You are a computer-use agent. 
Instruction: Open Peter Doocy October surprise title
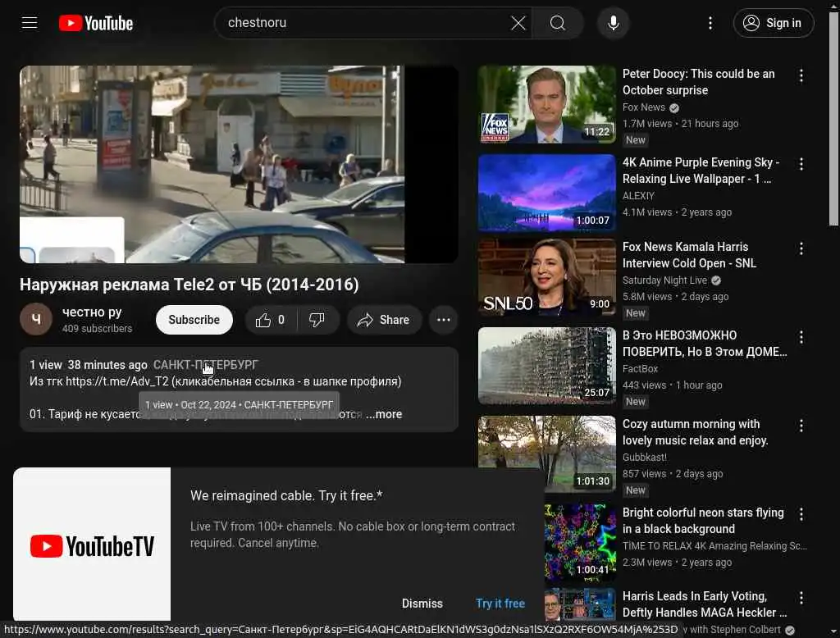tap(699, 82)
